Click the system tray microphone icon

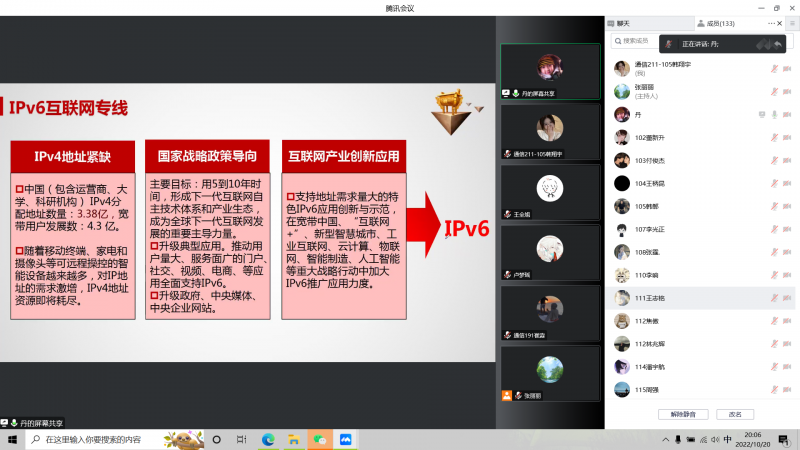click(x=678, y=439)
